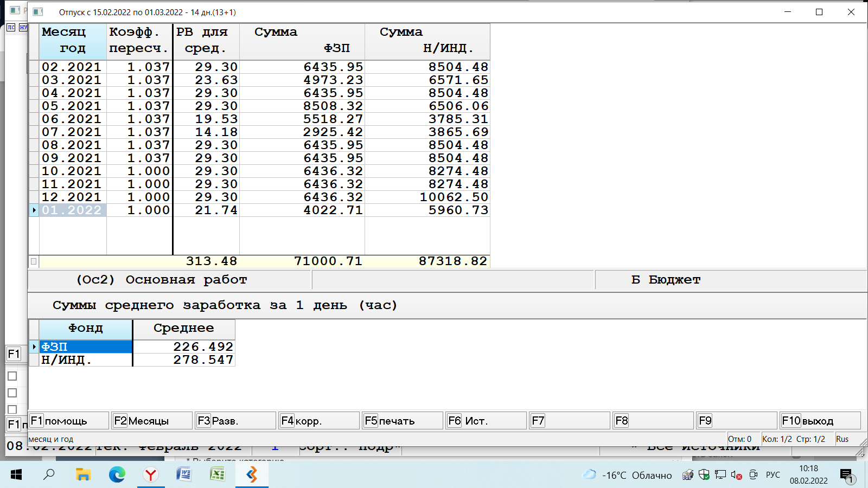The width and height of the screenshot is (868, 488).
Task: Open the weather widget showing -16°C
Action: click(627, 475)
